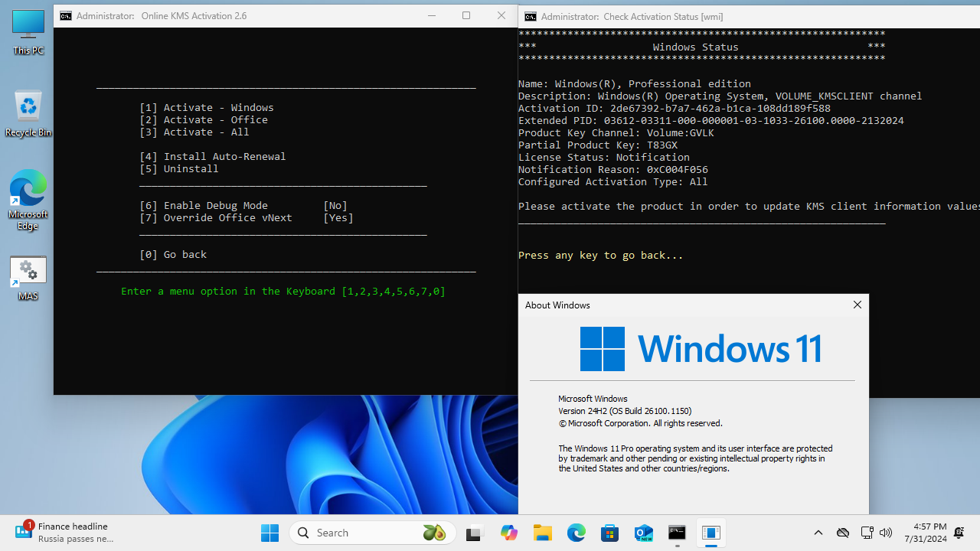Click the Windows 11 logo in About Windows
This screenshot has width=980, height=551.
(x=701, y=349)
